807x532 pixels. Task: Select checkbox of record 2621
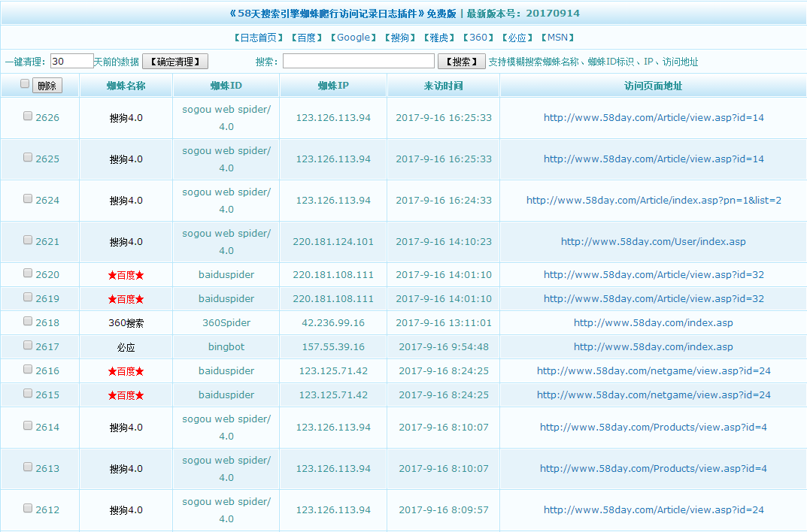tap(28, 240)
